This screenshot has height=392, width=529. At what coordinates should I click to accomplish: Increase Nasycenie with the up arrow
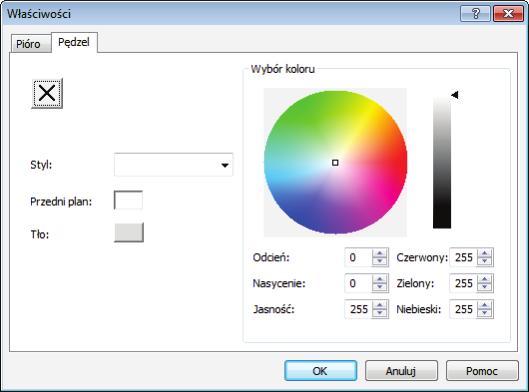tap(380, 279)
